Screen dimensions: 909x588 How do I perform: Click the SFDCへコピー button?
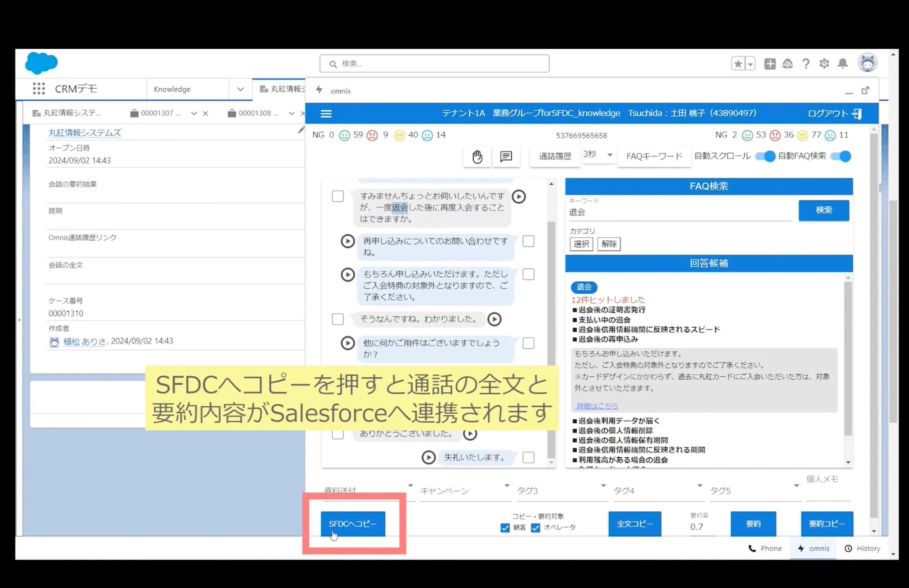pyautogui.click(x=353, y=524)
